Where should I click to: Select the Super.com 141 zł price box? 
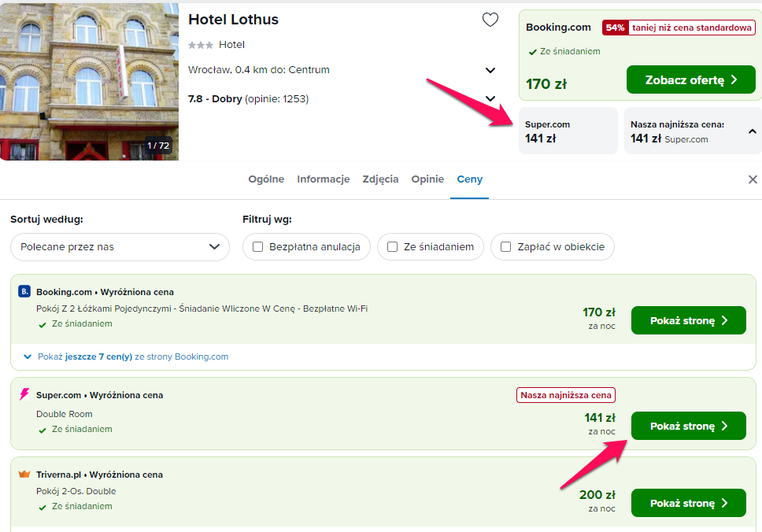[568, 131]
